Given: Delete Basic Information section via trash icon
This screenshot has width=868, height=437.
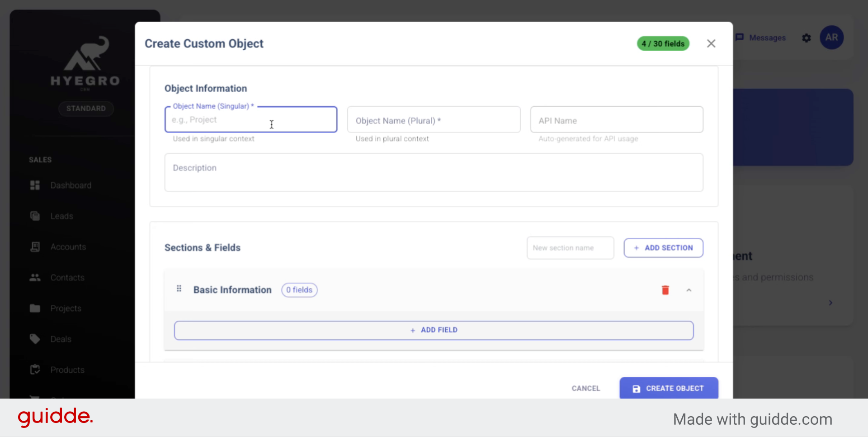Looking at the screenshot, I should (x=665, y=290).
